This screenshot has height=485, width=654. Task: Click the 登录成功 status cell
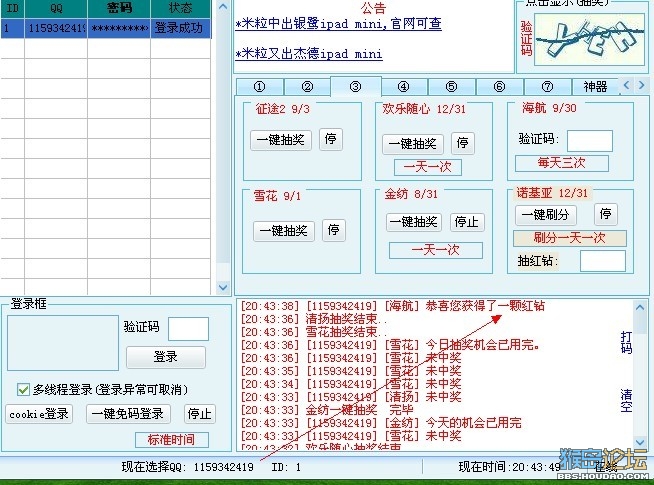tap(180, 28)
